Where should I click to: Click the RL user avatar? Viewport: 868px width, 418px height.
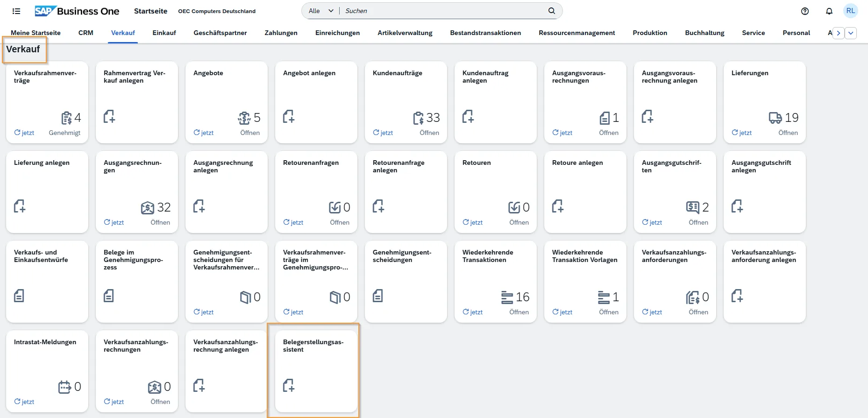[x=850, y=11]
